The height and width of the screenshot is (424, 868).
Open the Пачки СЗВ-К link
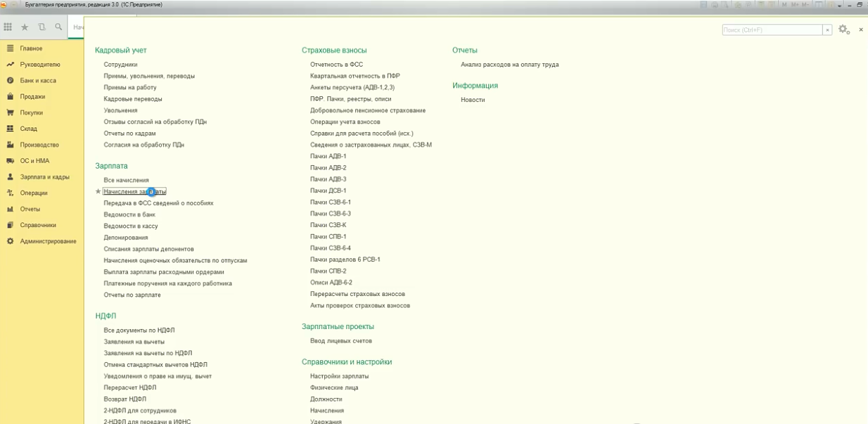(x=328, y=225)
